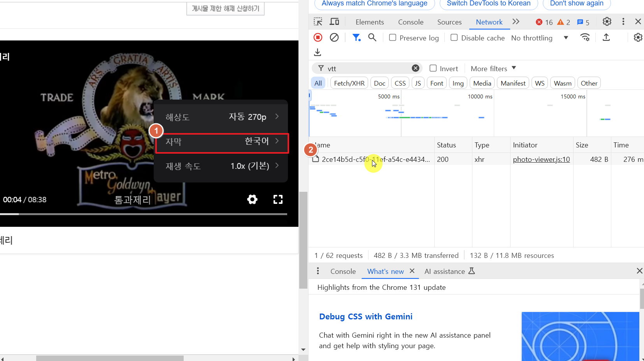Filter requests by Doc type
Image resolution: width=644 pixels, height=361 pixels.
point(380,83)
